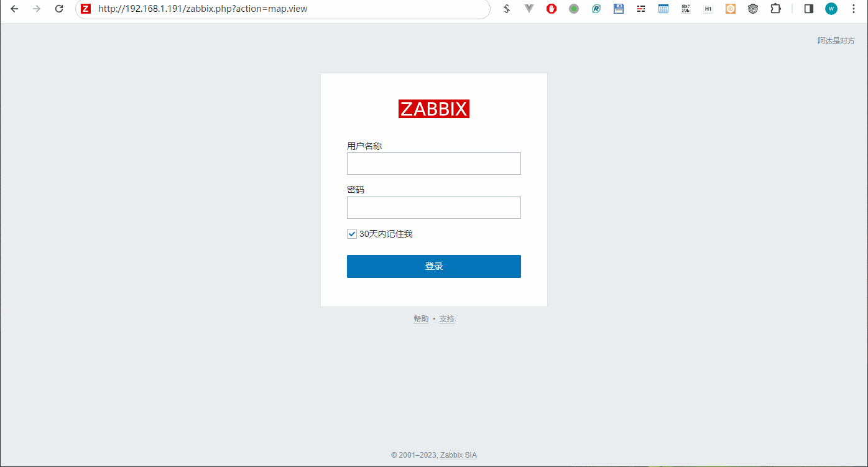Click the ZABBIX logo

[x=434, y=109]
